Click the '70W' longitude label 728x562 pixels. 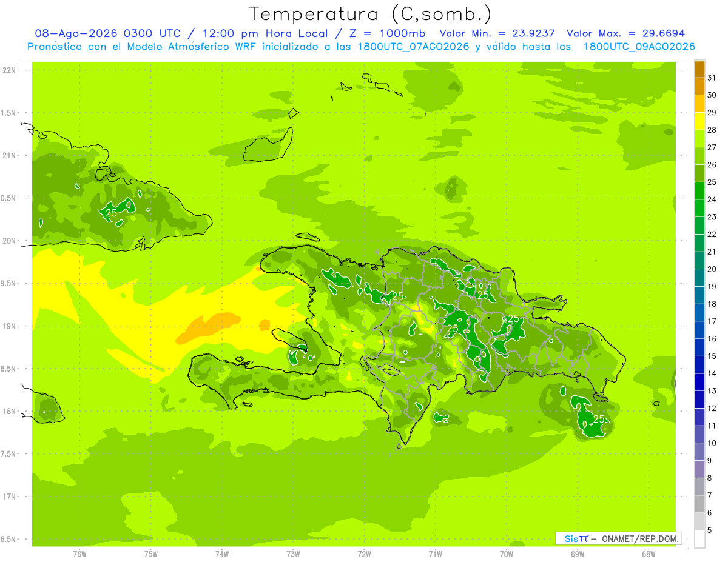pos(507,554)
